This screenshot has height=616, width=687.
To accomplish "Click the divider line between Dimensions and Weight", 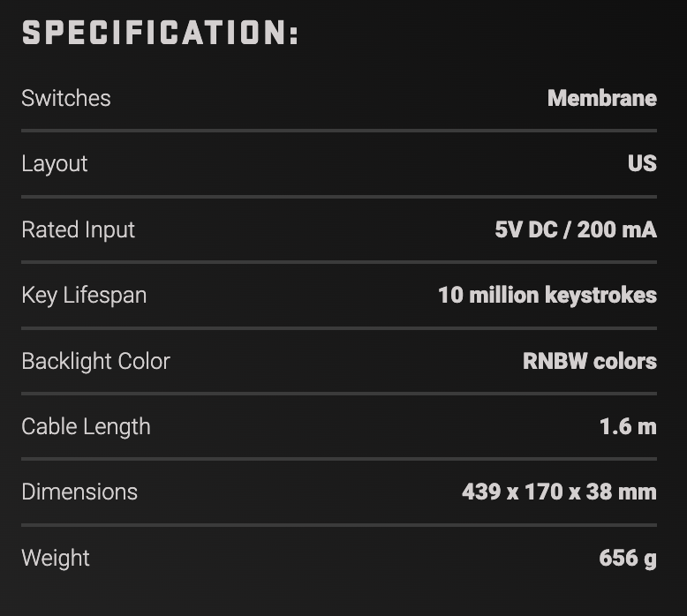I will (339, 524).
